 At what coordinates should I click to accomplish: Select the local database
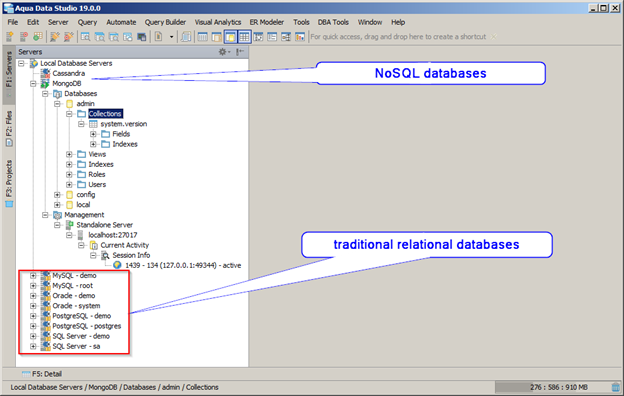point(83,205)
